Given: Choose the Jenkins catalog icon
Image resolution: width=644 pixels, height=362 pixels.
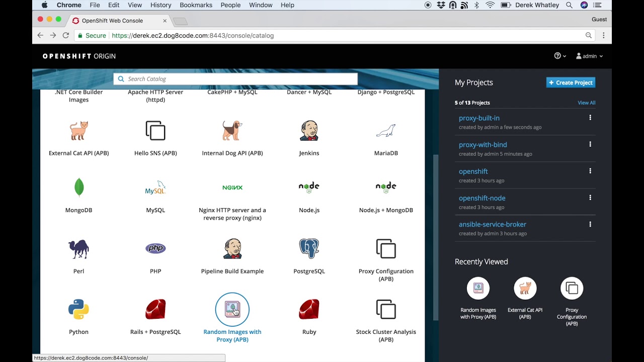Looking at the screenshot, I should click(x=309, y=131).
